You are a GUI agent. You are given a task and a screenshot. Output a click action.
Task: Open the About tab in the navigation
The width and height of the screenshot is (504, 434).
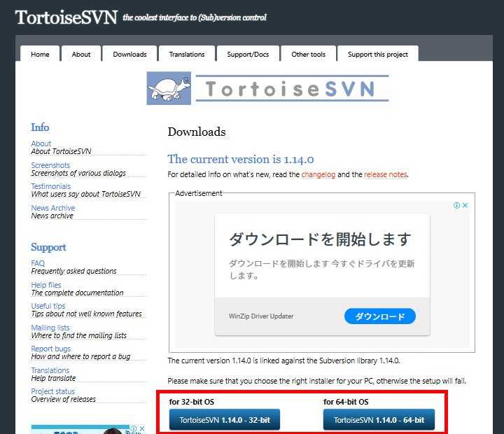81,54
